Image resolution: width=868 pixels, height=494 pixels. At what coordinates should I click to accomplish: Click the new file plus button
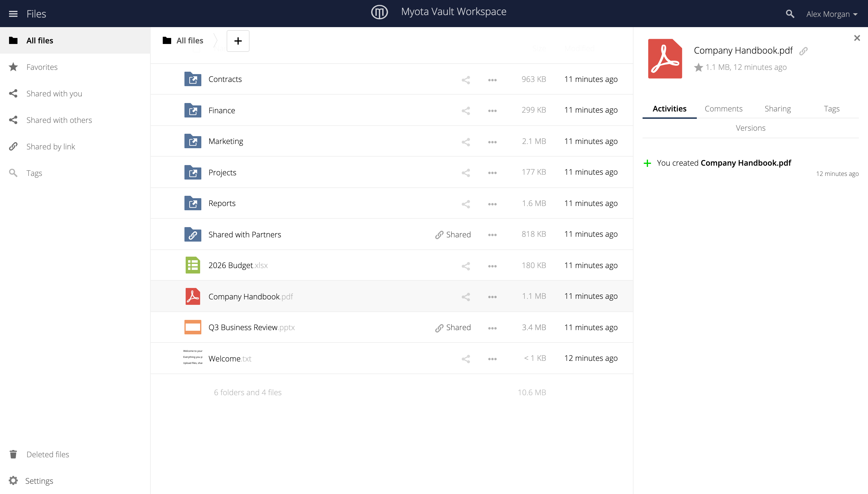click(238, 41)
